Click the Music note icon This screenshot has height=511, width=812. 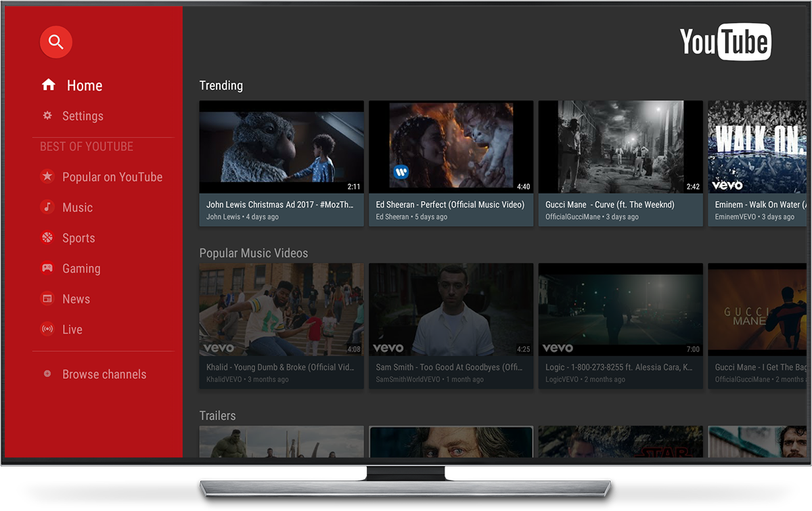coord(47,207)
